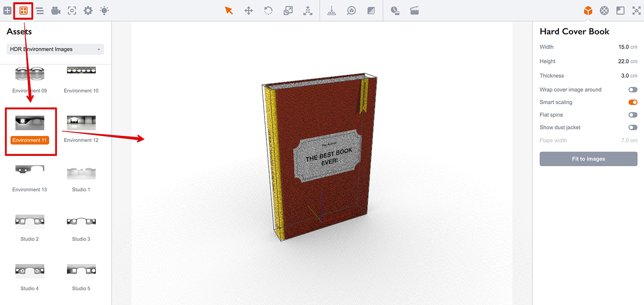Open lighting settings with the bulb icon
644x305 pixels.
tap(104, 10)
